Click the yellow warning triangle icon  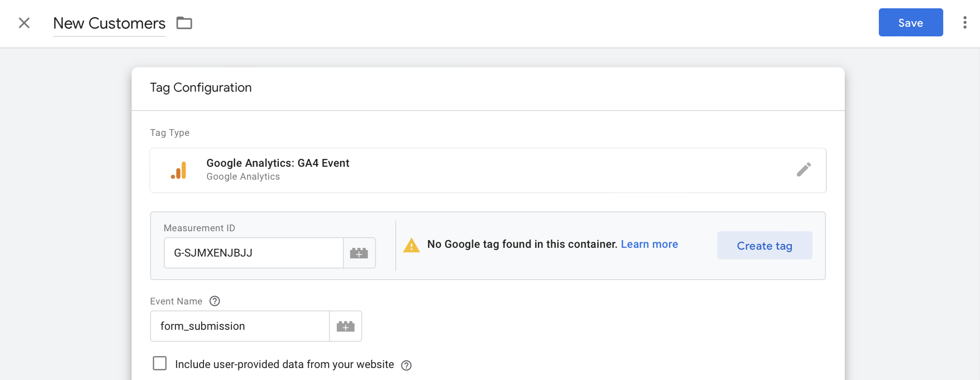coord(411,245)
